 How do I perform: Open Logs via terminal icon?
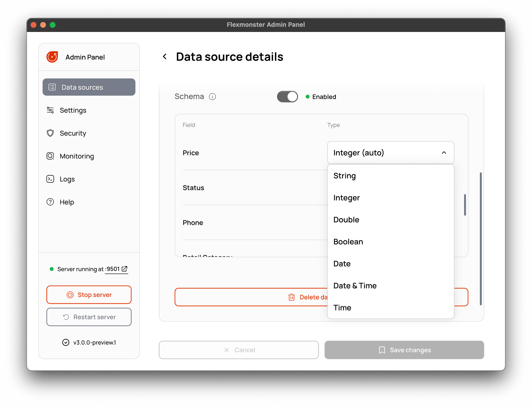50,179
